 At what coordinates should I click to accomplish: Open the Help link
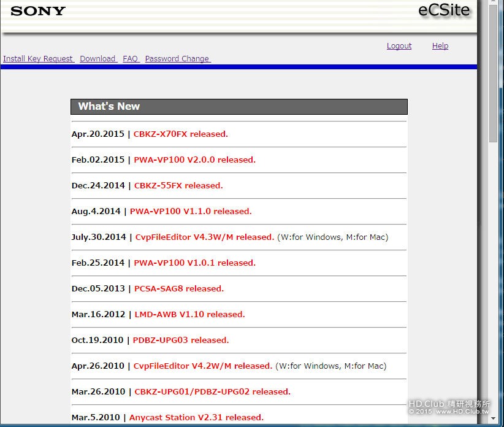[440, 46]
